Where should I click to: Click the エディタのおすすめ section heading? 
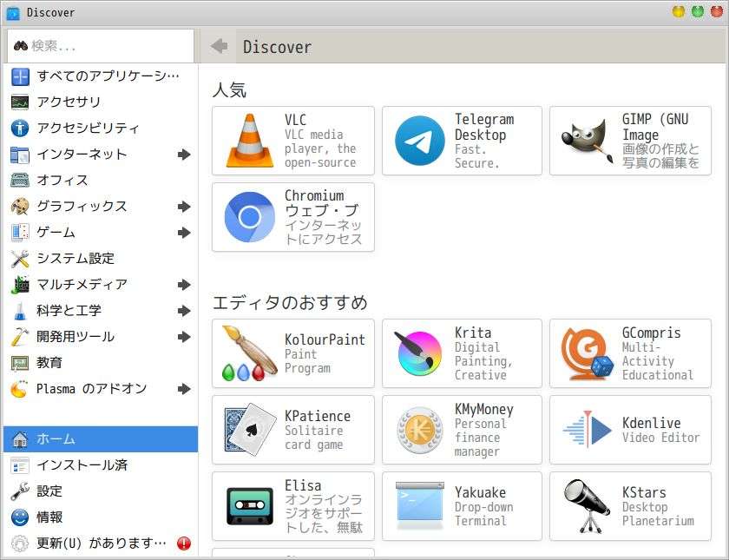(290, 303)
